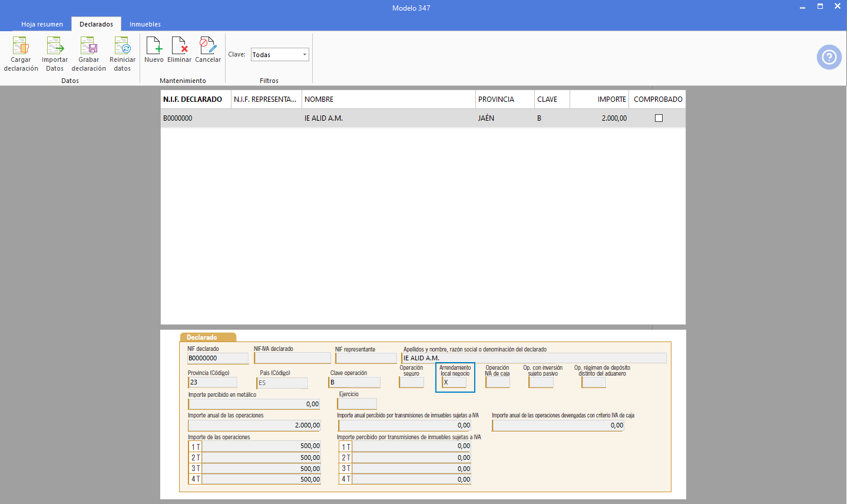Click the NOMBRE column header

click(389, 100)
